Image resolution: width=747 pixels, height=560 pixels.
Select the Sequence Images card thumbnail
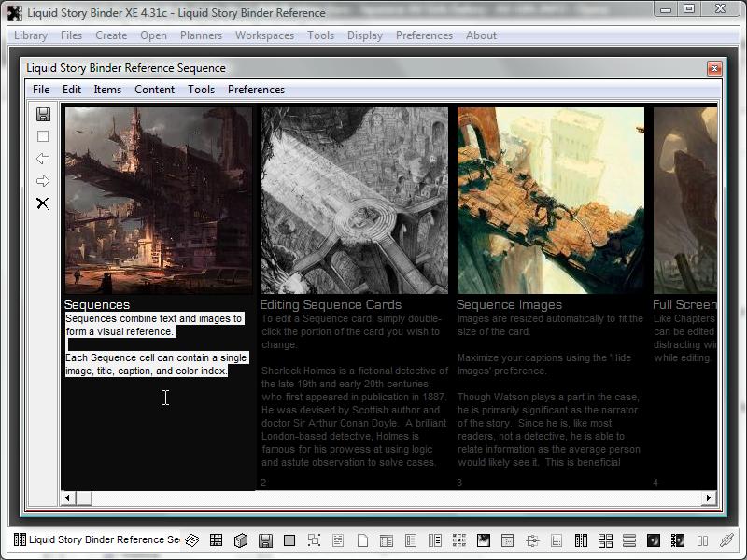pos(550,200)
